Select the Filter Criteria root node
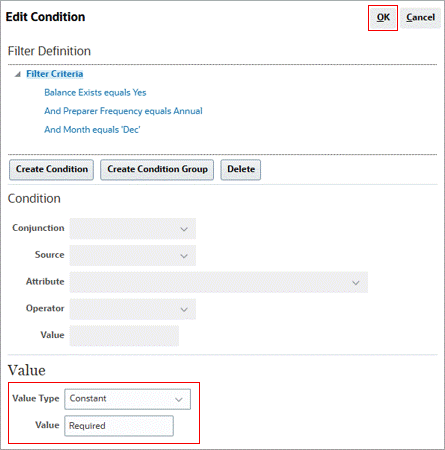Viewport: 445px width, 450px height. pyautogui.click(x=55, y=74)
